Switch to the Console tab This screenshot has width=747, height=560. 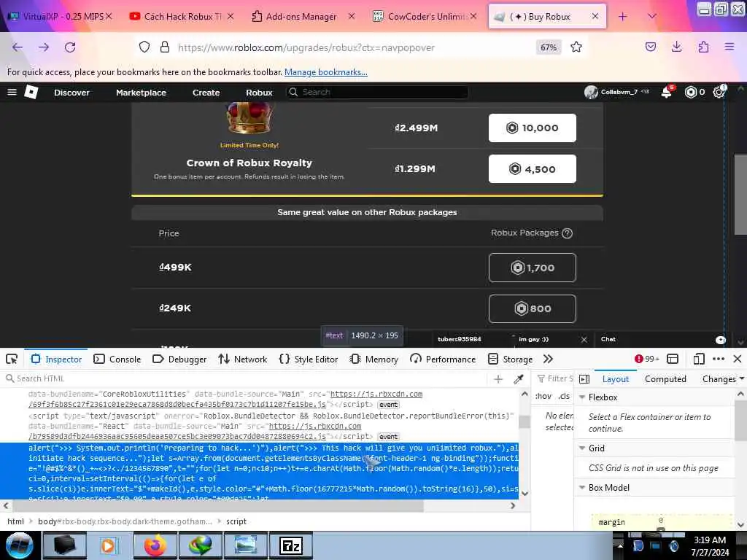tap(117, 359)
